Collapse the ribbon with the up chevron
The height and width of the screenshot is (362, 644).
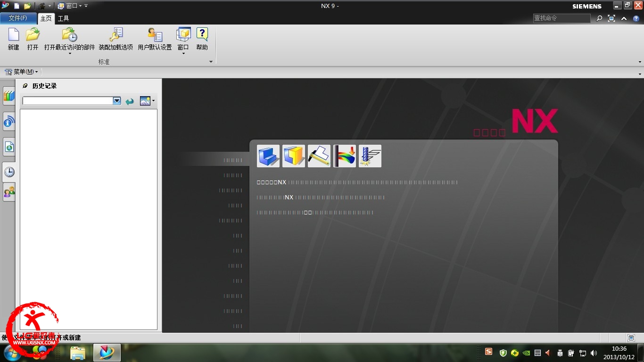coord(624,18)
